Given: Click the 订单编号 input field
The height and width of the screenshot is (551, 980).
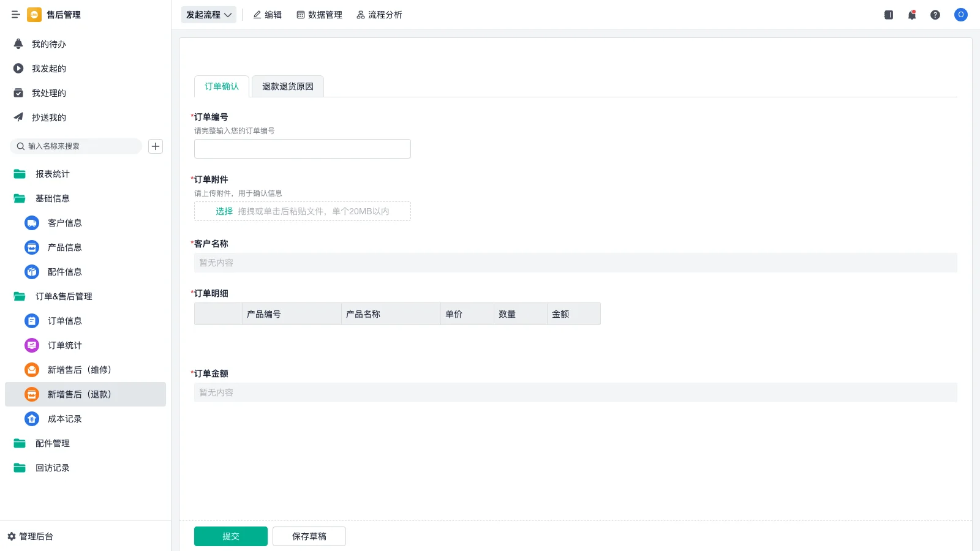Looking at the screenshot, I should point(303,149).
